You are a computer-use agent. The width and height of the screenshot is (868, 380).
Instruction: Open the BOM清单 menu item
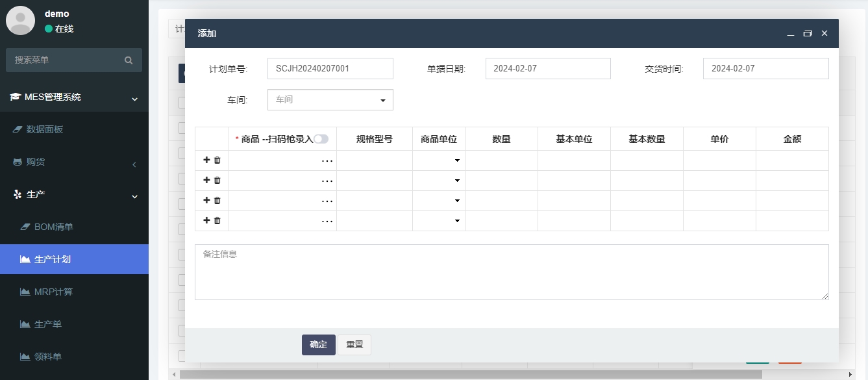point(53,227)
